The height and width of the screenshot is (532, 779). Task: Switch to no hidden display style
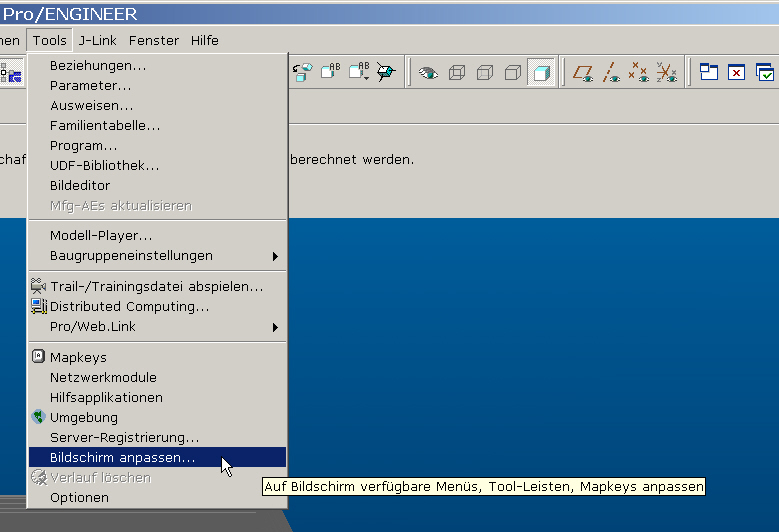coord(512,73)
